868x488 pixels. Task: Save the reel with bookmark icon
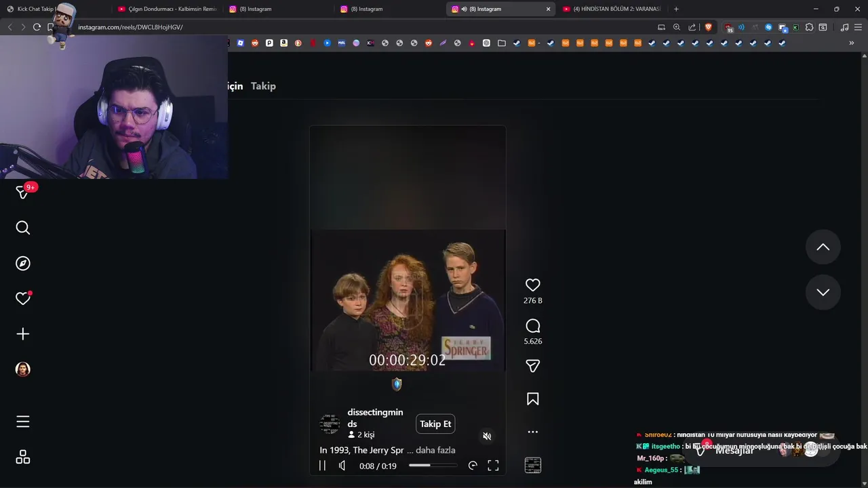533,399
